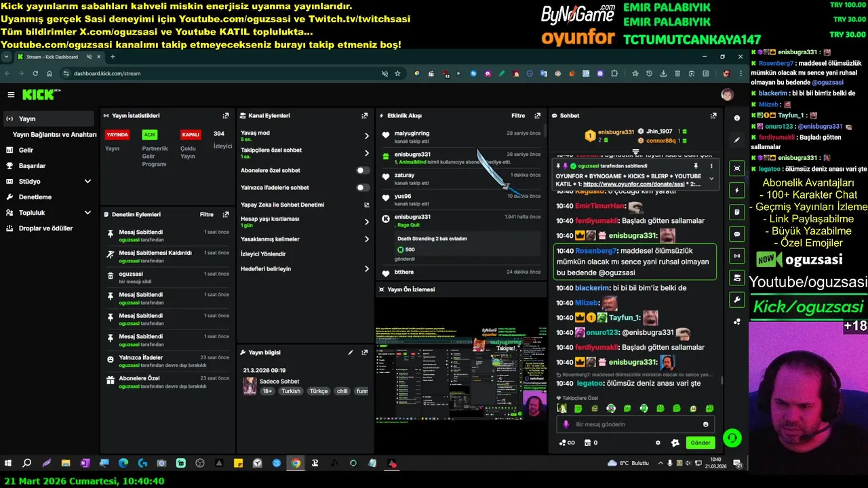Expand the Topluluk sidebar section
The image size is (868, 488).
click(x=87, y=213)
